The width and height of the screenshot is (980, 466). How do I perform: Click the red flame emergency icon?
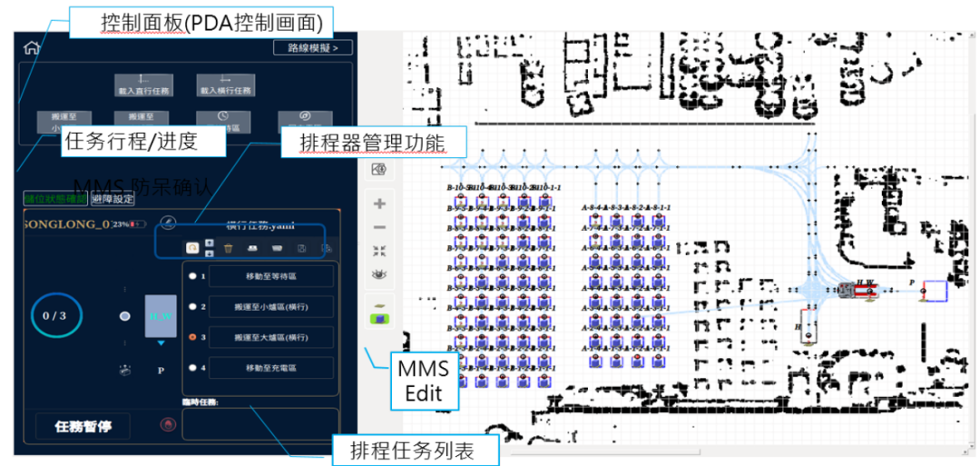[167, 423]
